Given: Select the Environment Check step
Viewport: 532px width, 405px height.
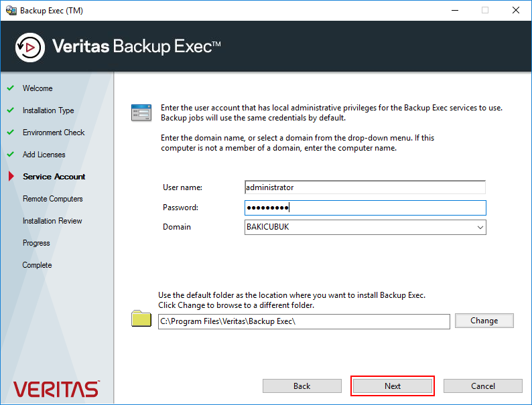Looking at the screenshot, I should click(54, 133).
